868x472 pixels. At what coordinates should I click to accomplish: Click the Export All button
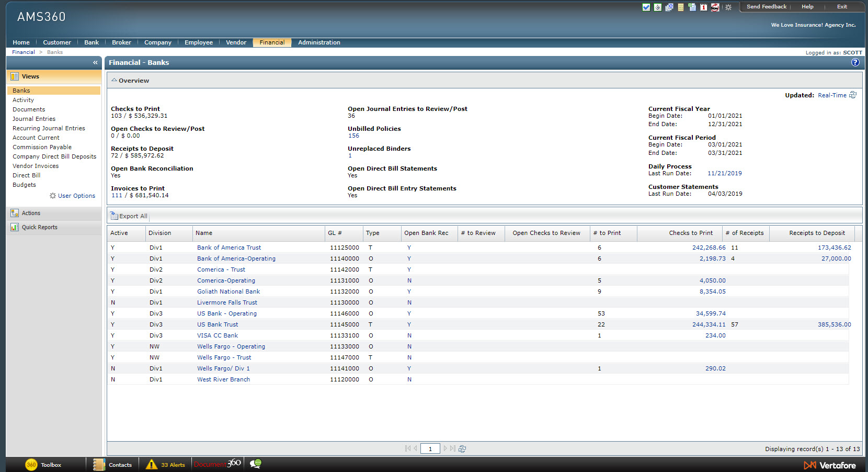point(129,216)
